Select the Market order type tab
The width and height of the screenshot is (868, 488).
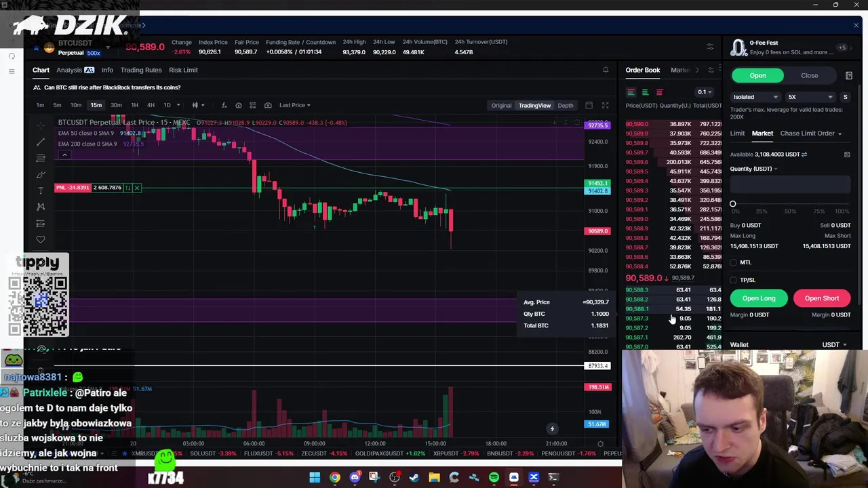[762, 134]
